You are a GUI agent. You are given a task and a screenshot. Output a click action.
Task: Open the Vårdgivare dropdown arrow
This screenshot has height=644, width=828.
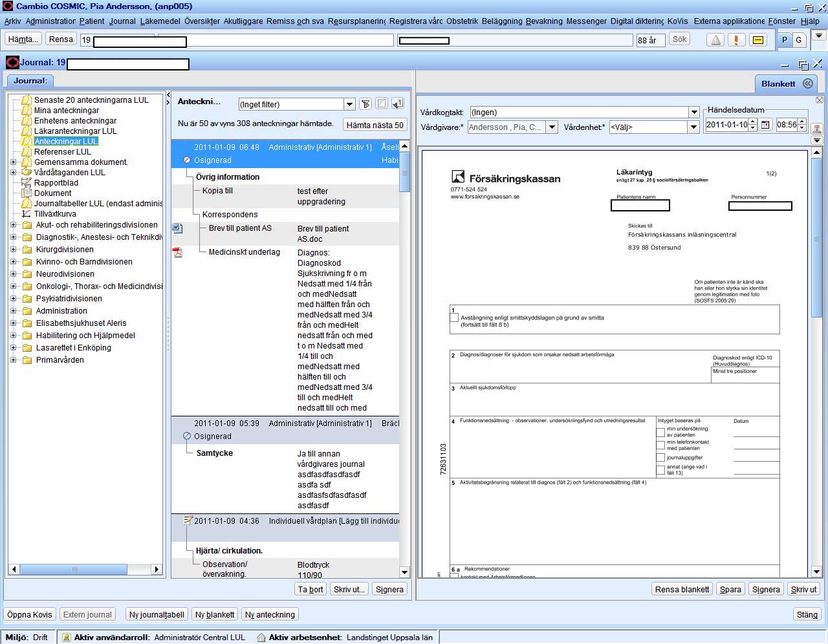pos(552,127)
